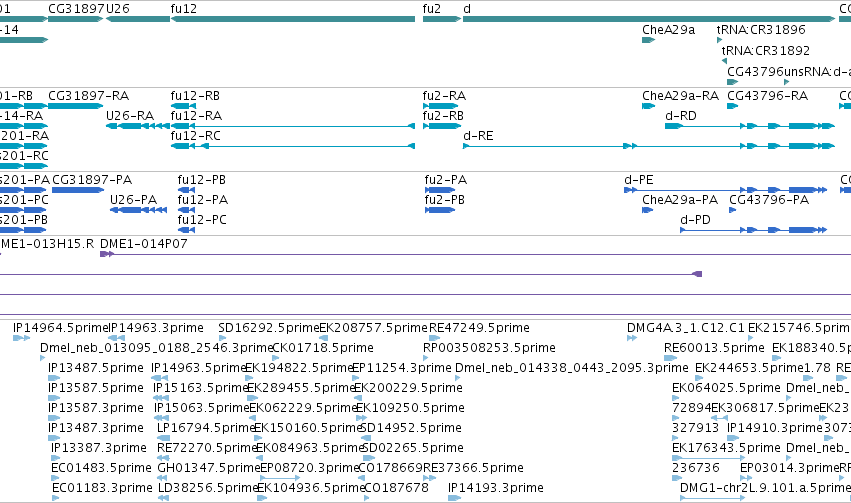Click the CG43796-PA protein feature
The width and height of the screenshot is (851, 503).
(733, 210)
